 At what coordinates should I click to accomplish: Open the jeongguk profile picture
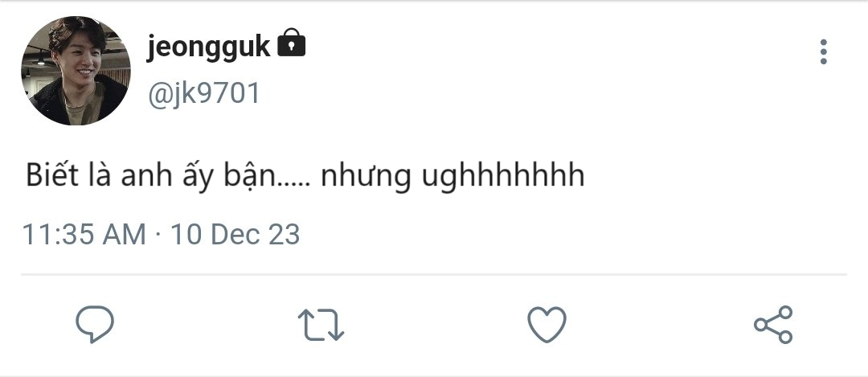76,71
